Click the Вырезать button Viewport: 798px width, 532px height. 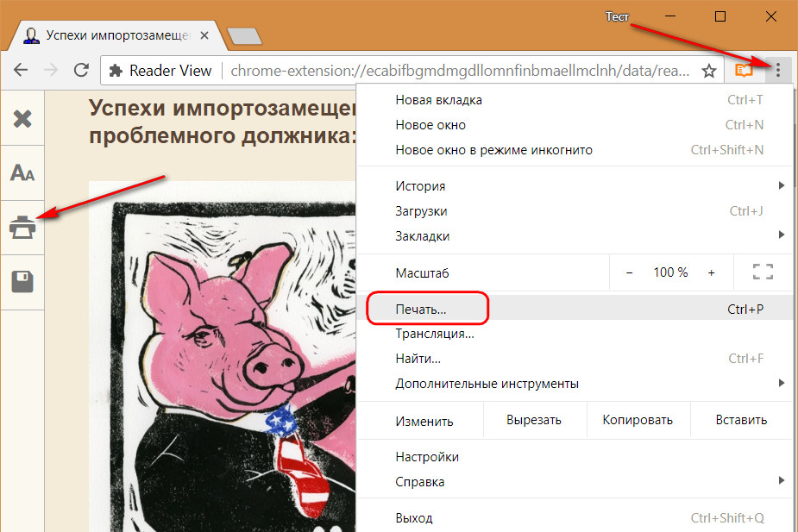click(x=534, y=420)
